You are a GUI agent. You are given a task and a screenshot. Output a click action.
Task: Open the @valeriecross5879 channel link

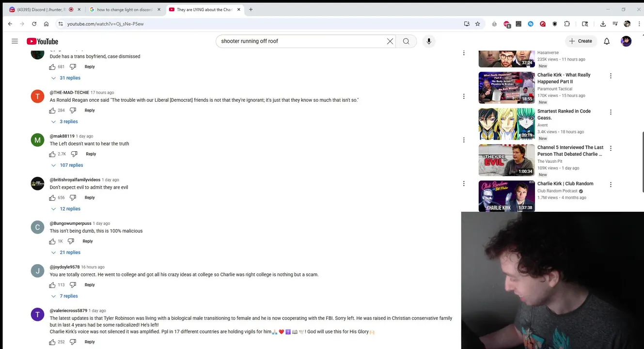pyautogui.click(x=68, y=311)
